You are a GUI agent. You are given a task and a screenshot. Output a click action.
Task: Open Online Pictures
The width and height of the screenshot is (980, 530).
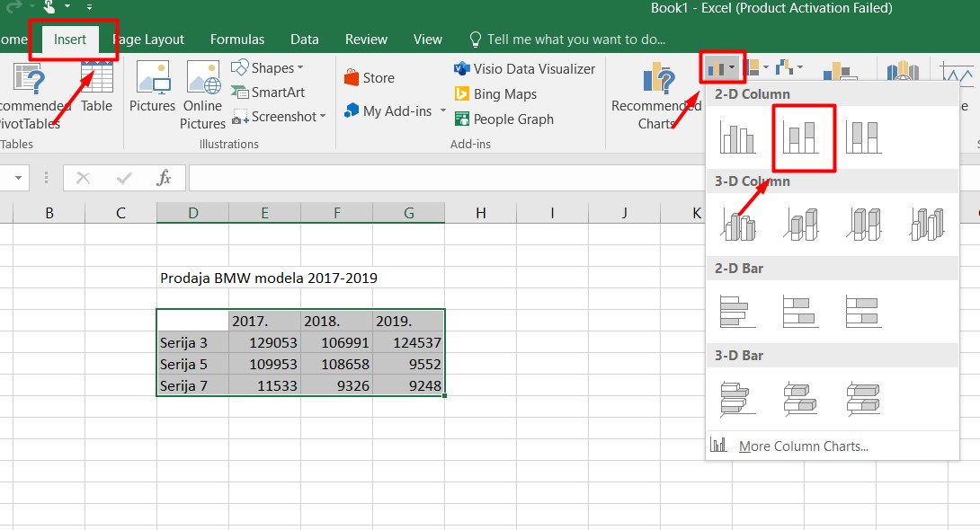tap(202, 95)
